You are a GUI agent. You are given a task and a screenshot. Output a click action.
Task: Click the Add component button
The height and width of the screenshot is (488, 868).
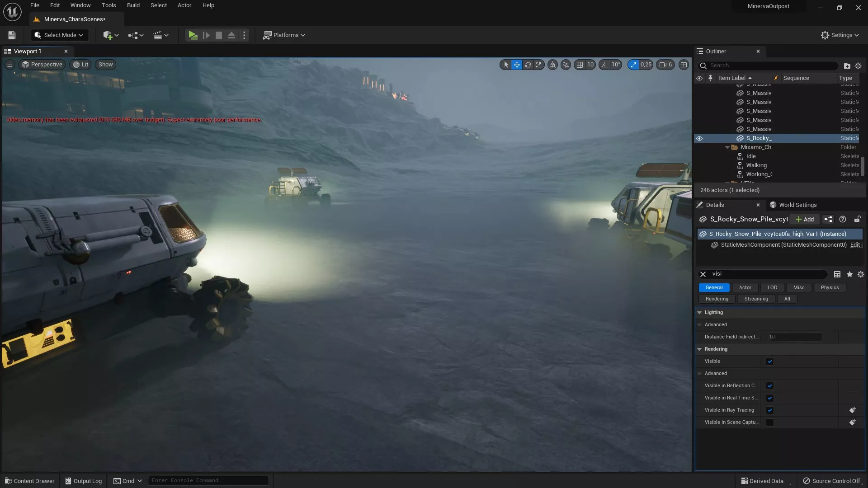tap(805, 219)
